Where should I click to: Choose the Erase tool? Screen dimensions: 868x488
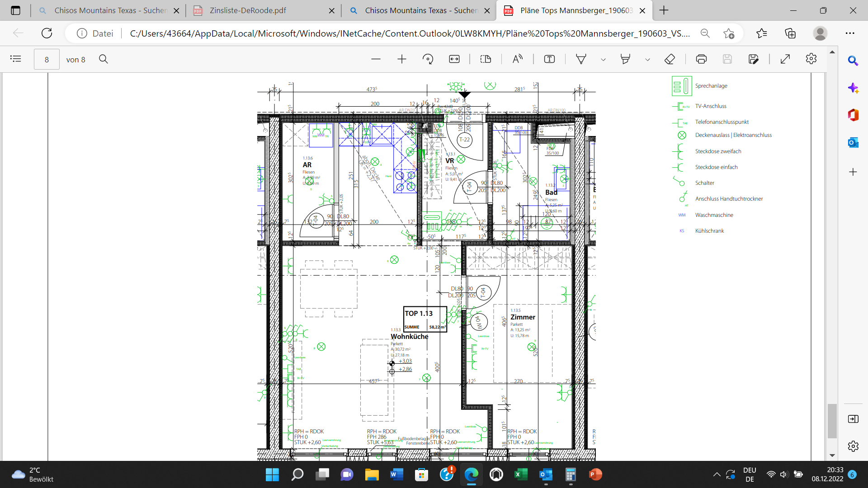pos(670,59)
